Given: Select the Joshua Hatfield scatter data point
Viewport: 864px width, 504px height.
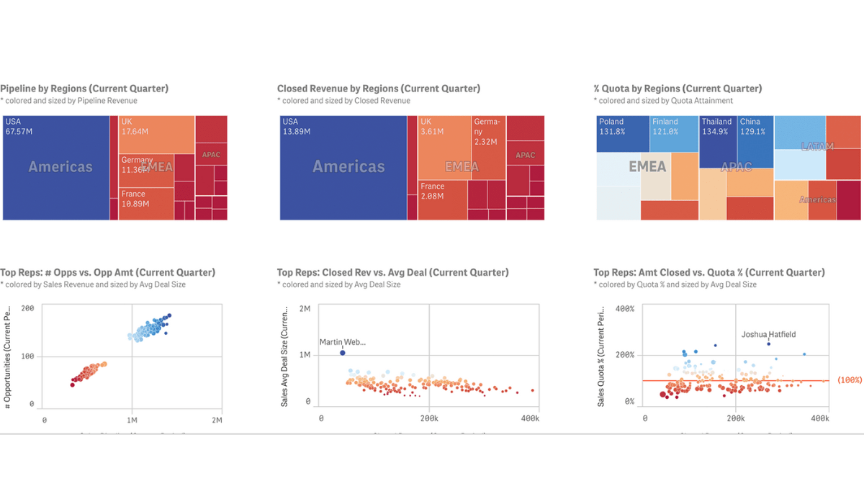Looking at the screenshot, I should click(x=768, y=344).
